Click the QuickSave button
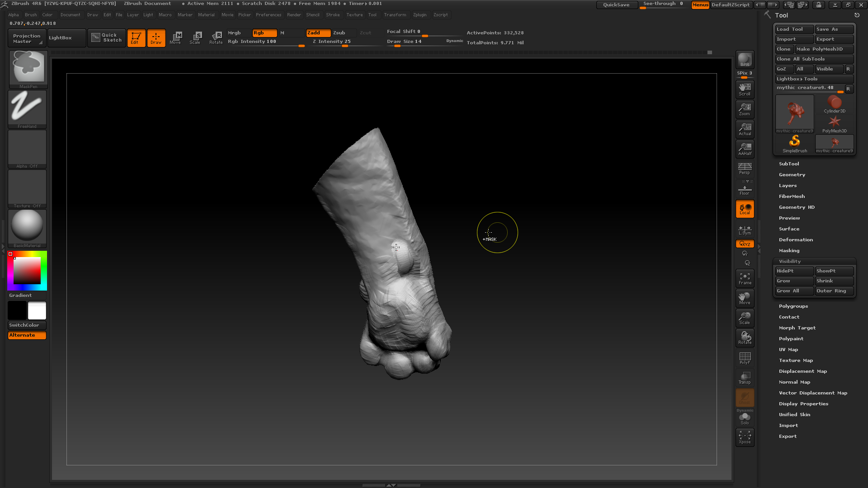Image resolution: width=868 pixels, height=488 pixels. [x=616, y=5]
